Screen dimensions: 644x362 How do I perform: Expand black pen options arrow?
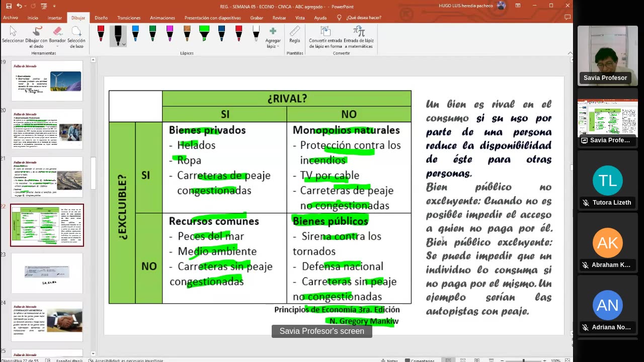[124, 44]
